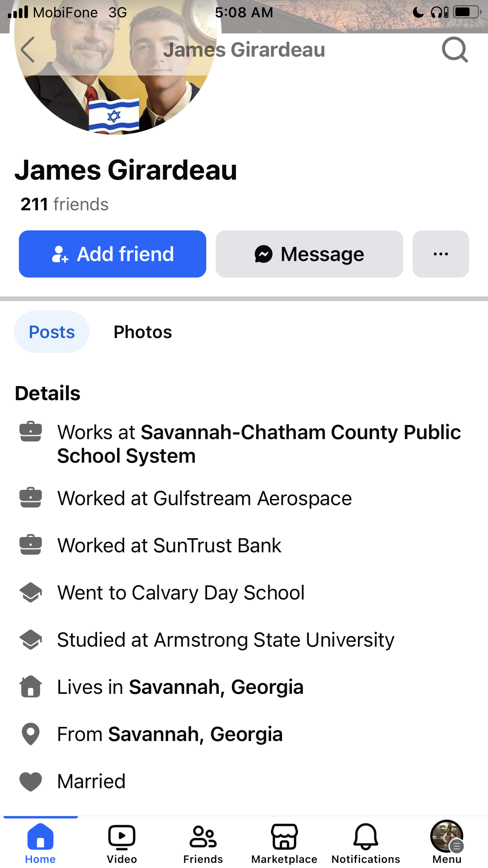The width and height of the screenshot is (488, 868).
Task: Switch to the Photos tab
Action: point(143,332)
